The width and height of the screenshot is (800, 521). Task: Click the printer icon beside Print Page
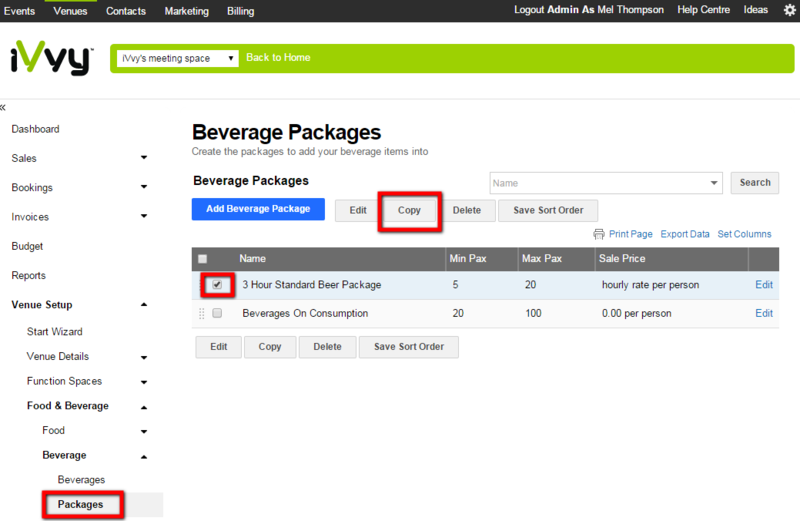point(598,234)
